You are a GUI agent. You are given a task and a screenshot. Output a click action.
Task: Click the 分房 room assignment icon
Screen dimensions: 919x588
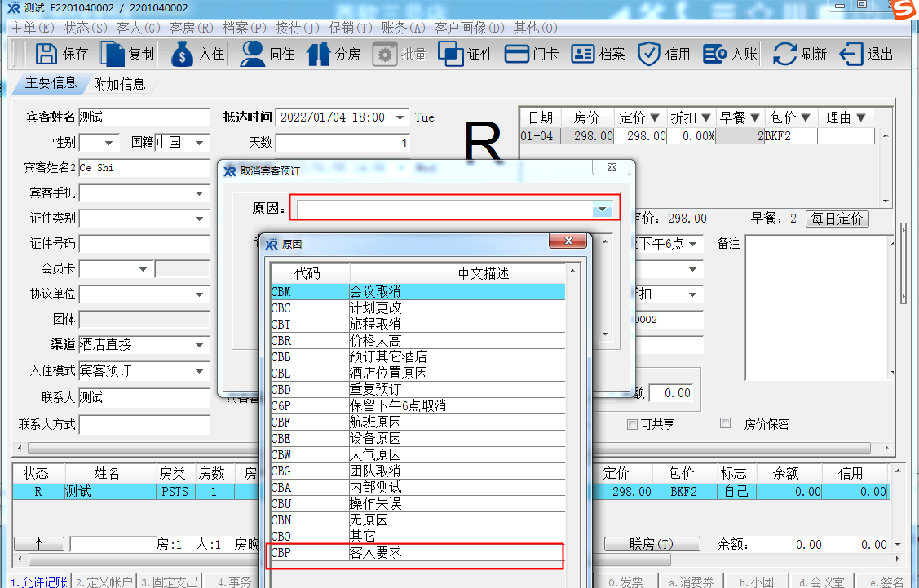pyautogui.click(x=318, y=54)
